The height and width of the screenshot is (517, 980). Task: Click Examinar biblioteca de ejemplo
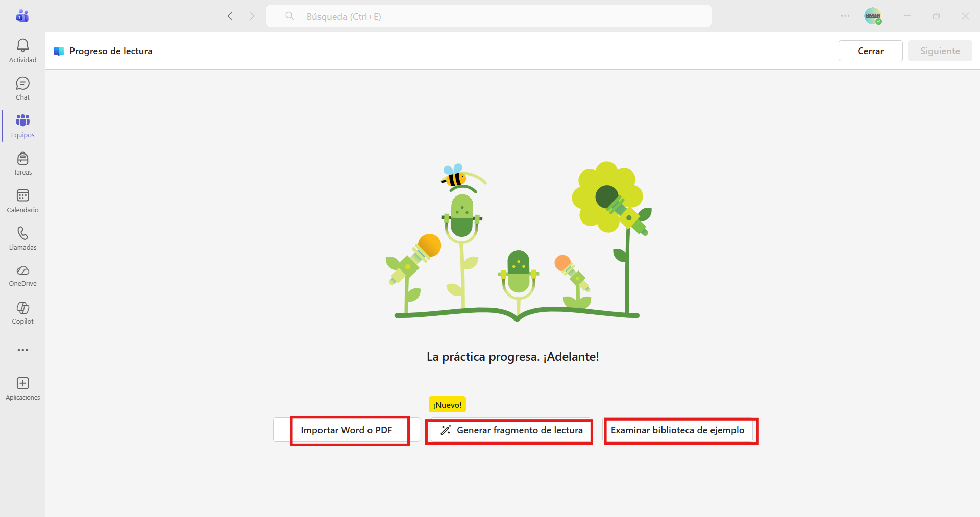tap(678, 430)
